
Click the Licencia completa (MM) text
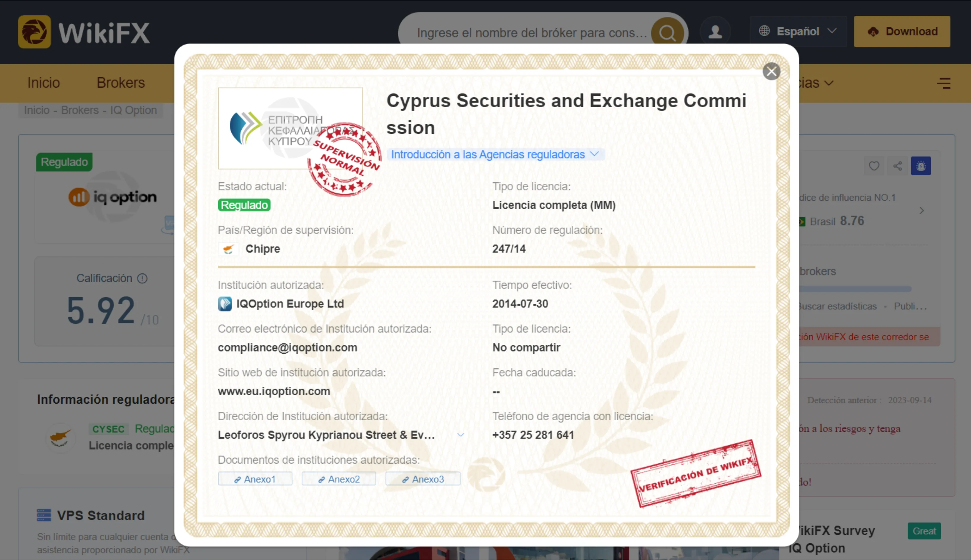point(554,205)
